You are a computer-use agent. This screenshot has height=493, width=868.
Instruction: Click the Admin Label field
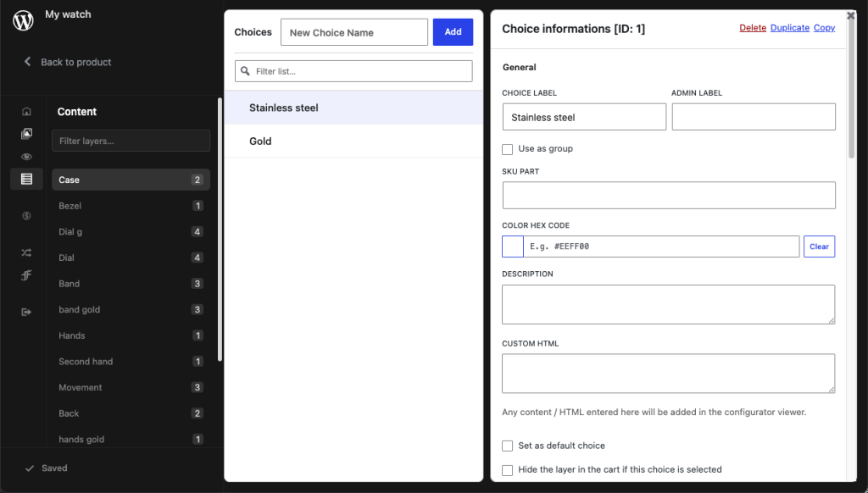(754, 117)
